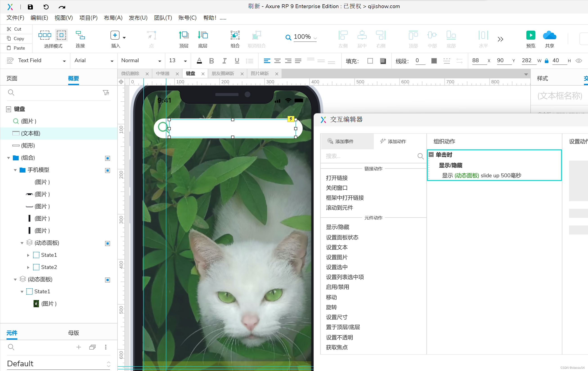Click the 预览 preview play button
This screenshot has width=588, height=371.
pos(531,35)
